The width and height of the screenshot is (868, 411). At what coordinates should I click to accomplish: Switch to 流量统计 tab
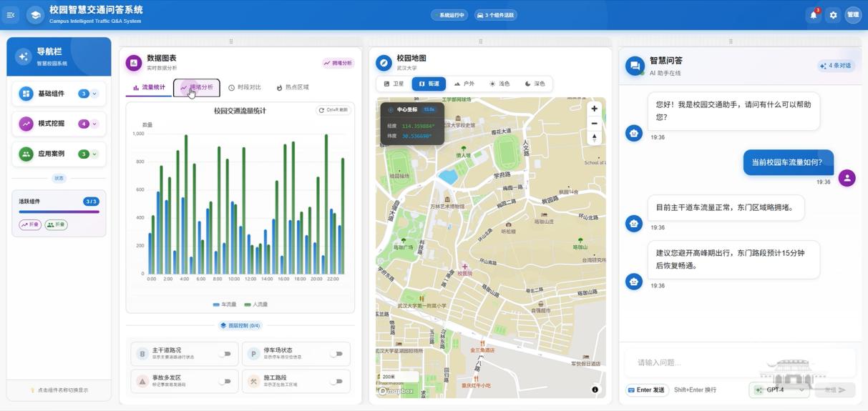coord(149,87)
